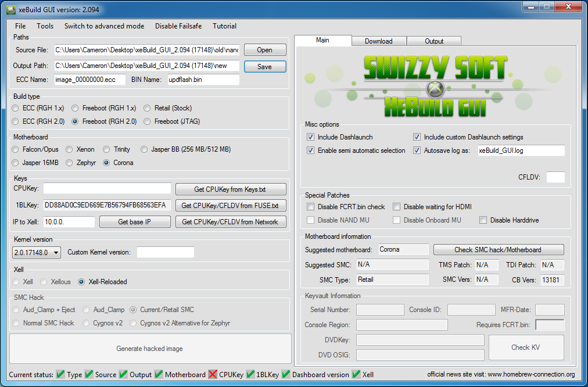The width and height of the screenshot is (588, 387).
Task: Uncheck Include Dashlaunch
Action: (x=311, y=137)
